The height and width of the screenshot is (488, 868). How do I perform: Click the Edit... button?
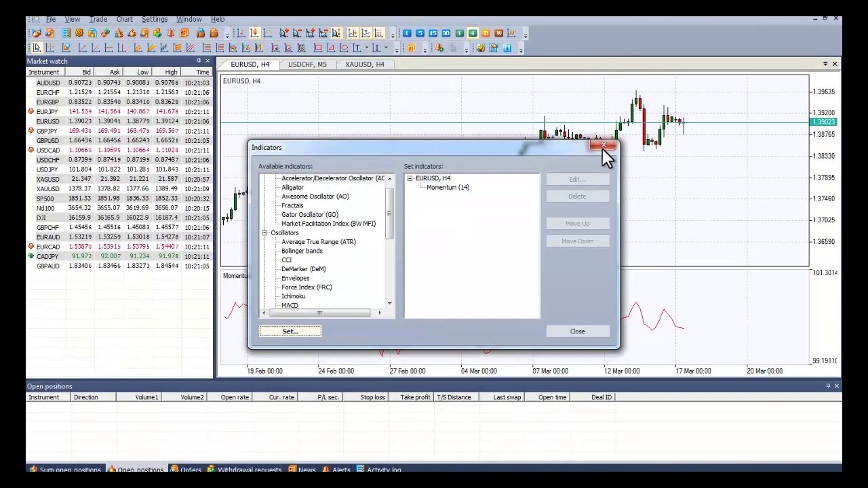pos(577,179)
